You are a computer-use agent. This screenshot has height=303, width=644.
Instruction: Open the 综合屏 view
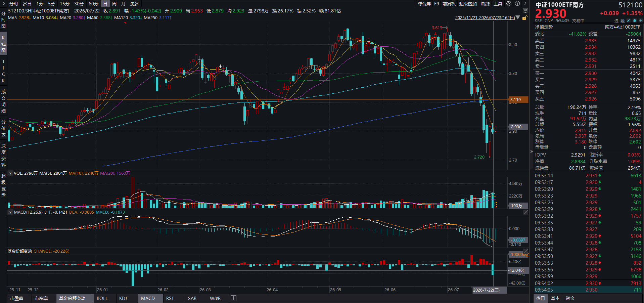click(x=424, y=4)
